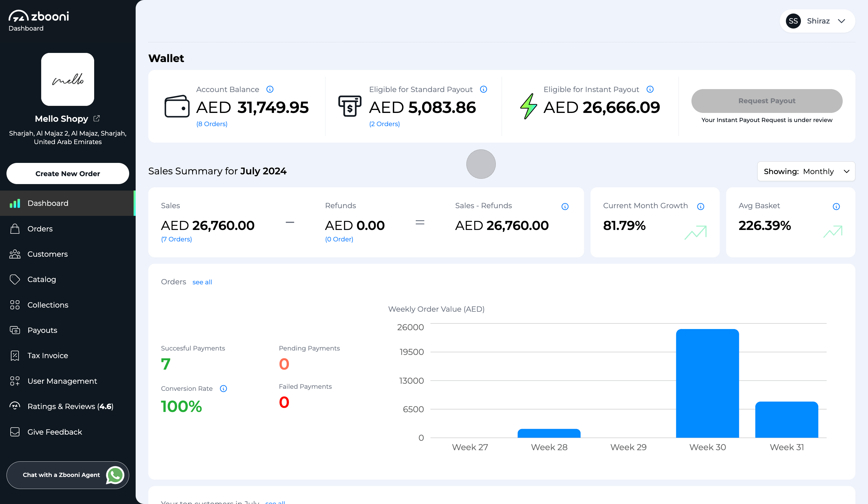868x504 pixels.
Task: Click growth trend arrow in Current Month Growth
Action: [696, 232]
